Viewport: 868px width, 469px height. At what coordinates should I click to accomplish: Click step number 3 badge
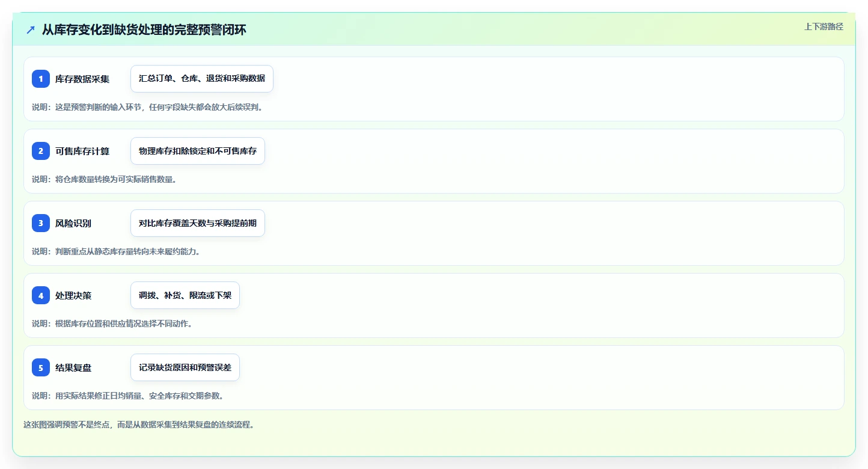coord(41,223)
